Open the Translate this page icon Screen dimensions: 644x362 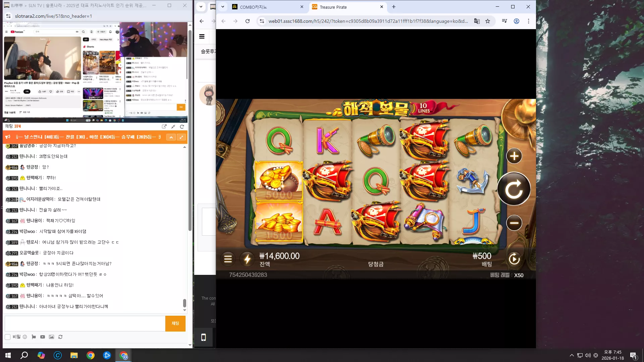pos(477,21)
